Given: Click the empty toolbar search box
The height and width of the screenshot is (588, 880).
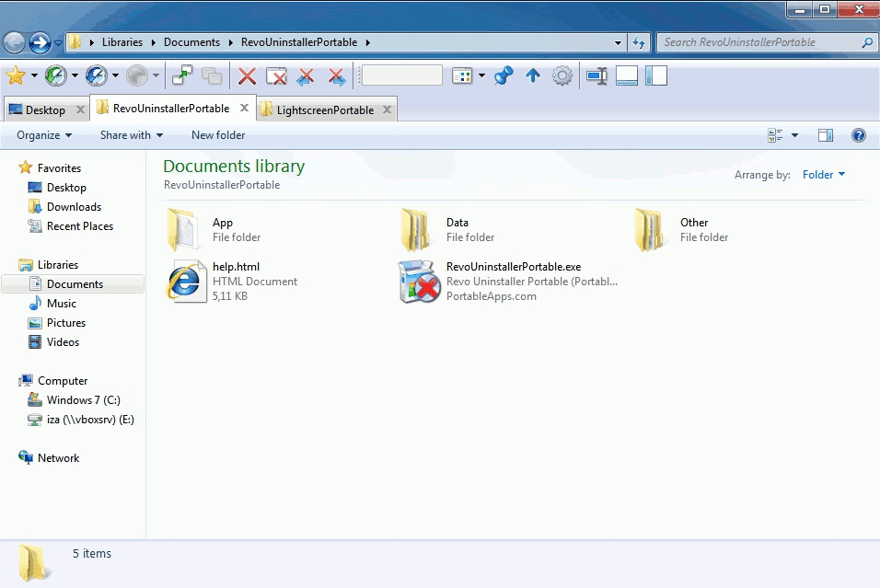Looking at the screenshot, I should pos(402,75).
